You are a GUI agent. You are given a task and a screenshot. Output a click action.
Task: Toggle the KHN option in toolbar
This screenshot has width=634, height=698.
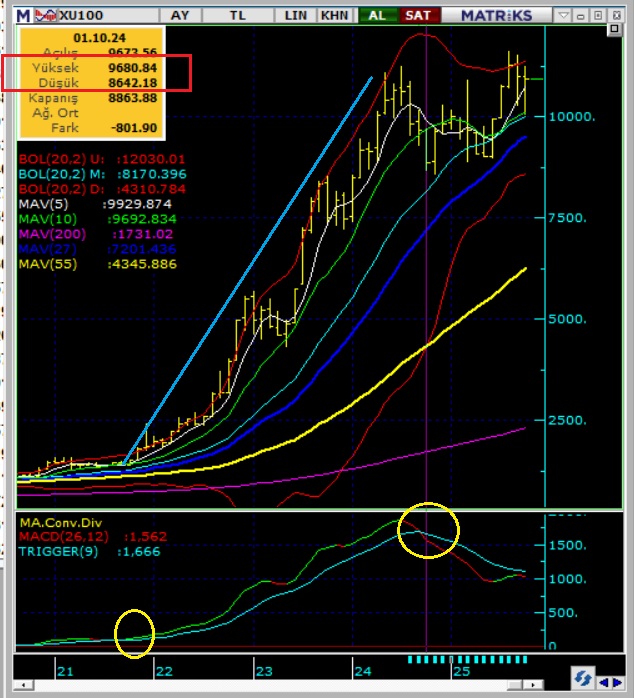[334, 15]
